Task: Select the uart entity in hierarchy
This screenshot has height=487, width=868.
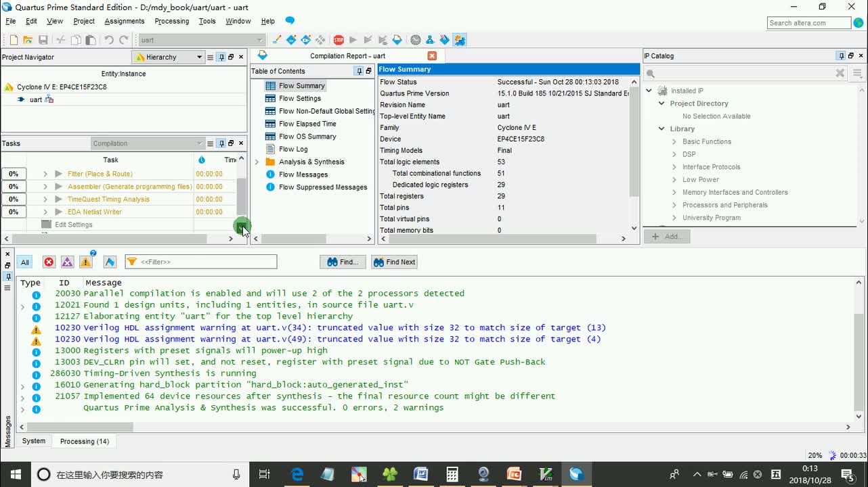Action: (36, 99)
